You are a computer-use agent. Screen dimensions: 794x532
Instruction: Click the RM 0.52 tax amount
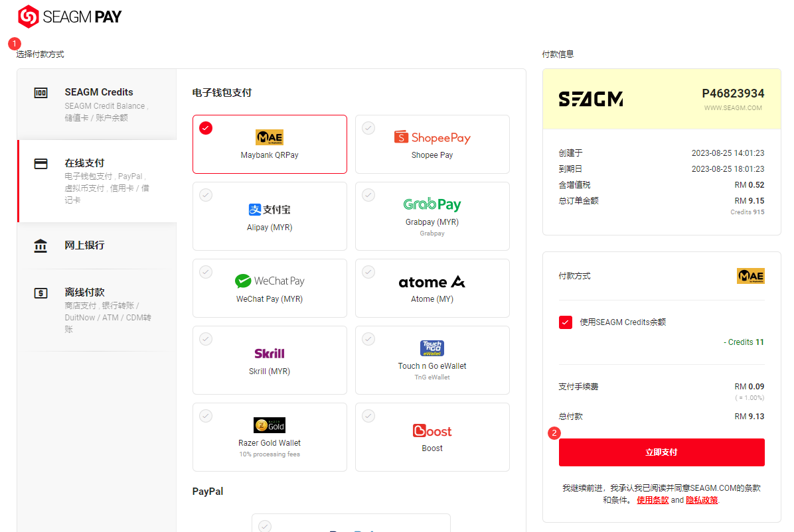pos(749,185)
